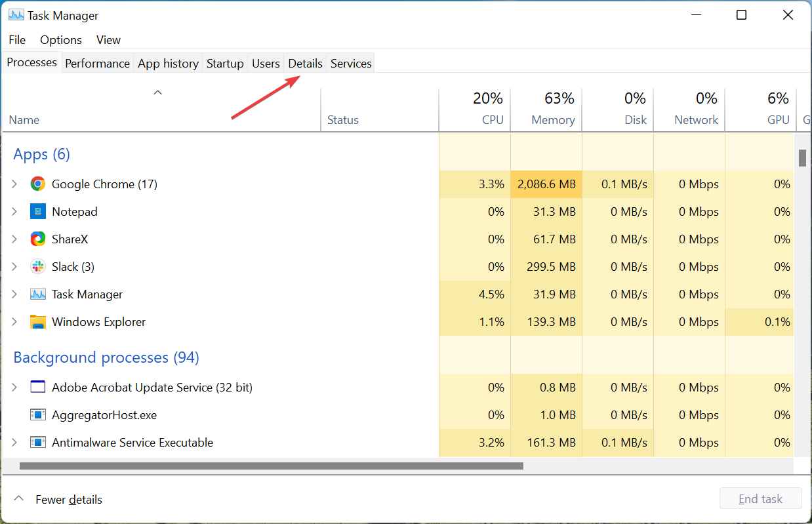
Task: Expand the Slack process group
Action: click(x=14, y=267)
